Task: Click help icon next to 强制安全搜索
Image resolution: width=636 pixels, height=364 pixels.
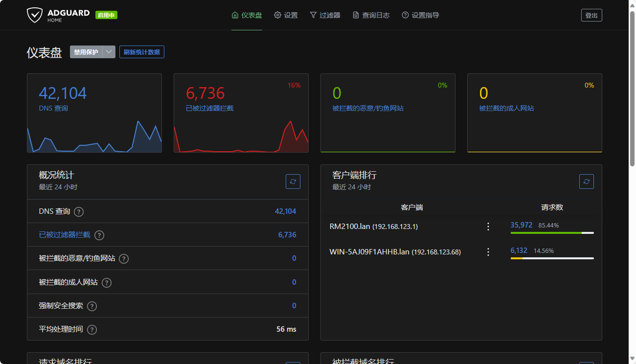Action: (92, 306)
